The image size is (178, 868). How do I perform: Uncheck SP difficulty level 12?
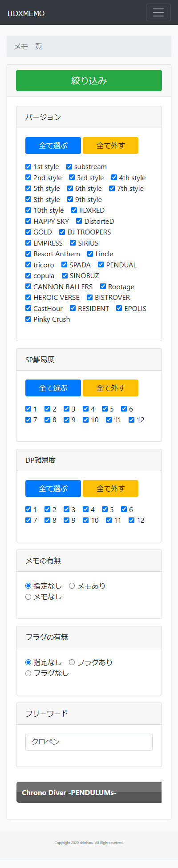132,420
